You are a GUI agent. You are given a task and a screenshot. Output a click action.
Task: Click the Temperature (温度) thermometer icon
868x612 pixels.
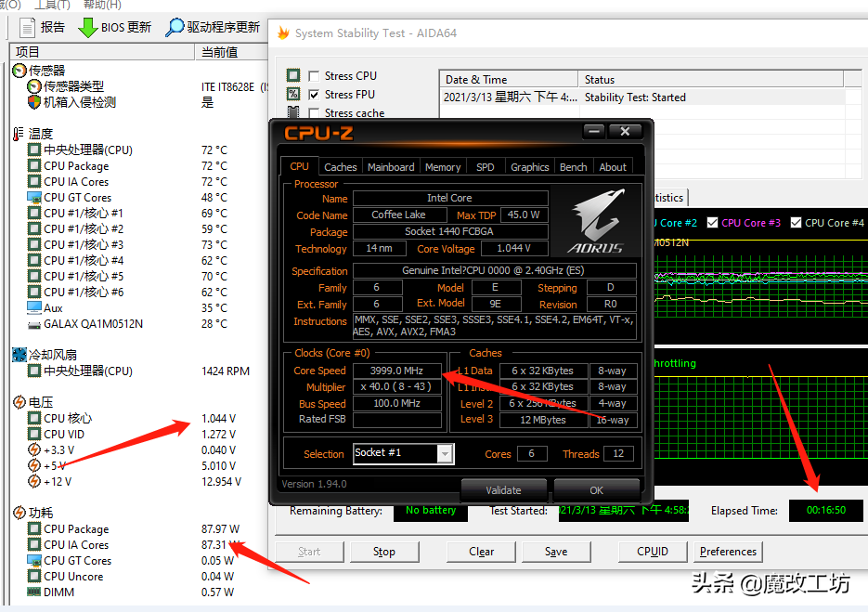19,134
